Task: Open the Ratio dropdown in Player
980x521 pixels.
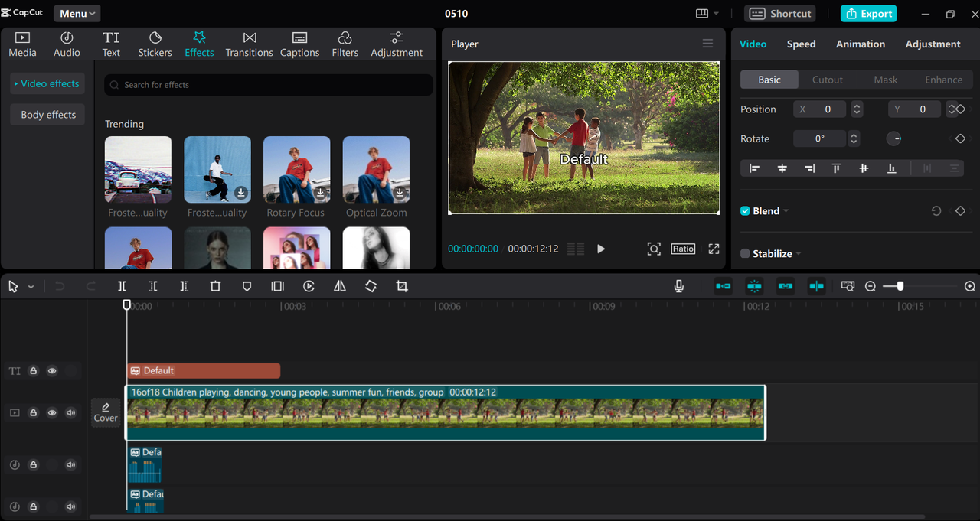Action: (683, 249)
